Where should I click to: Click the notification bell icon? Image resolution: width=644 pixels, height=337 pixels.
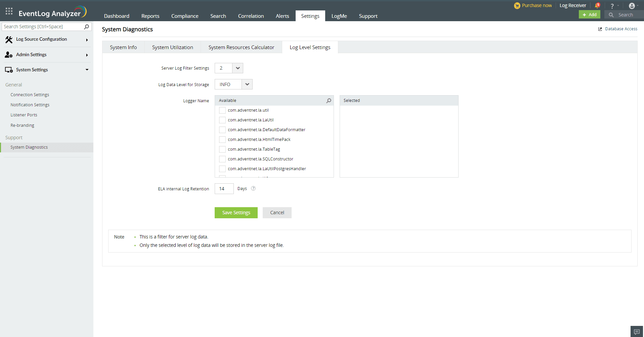point(597,6)
